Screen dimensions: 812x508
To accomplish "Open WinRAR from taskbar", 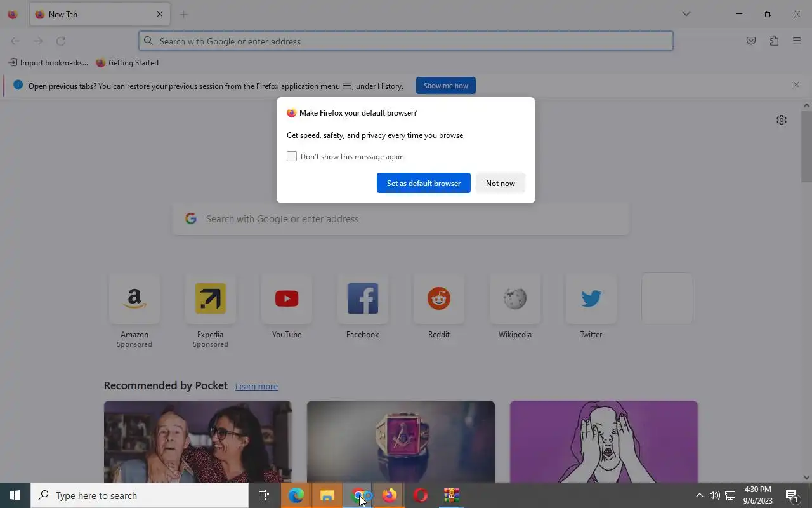I will tap(452, 495).
